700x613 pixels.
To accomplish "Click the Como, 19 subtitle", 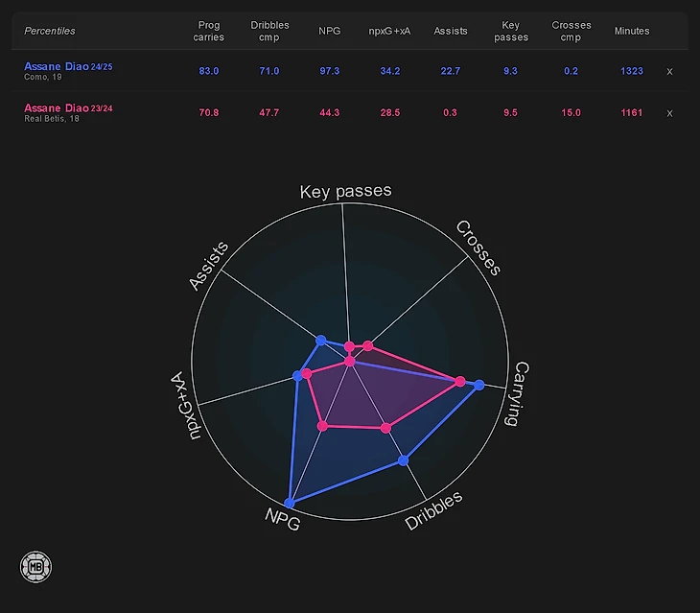I will point(43,78).
